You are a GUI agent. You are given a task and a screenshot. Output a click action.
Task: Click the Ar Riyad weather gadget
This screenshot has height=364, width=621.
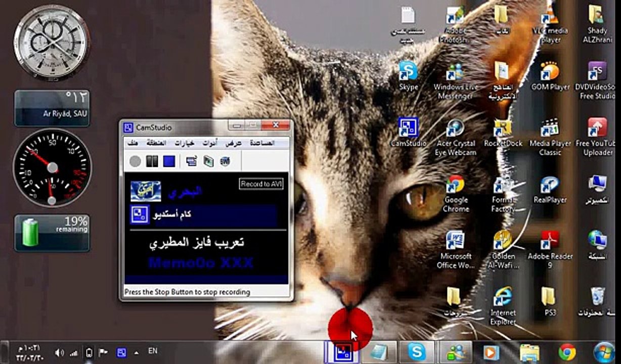(x=52, y=108)
